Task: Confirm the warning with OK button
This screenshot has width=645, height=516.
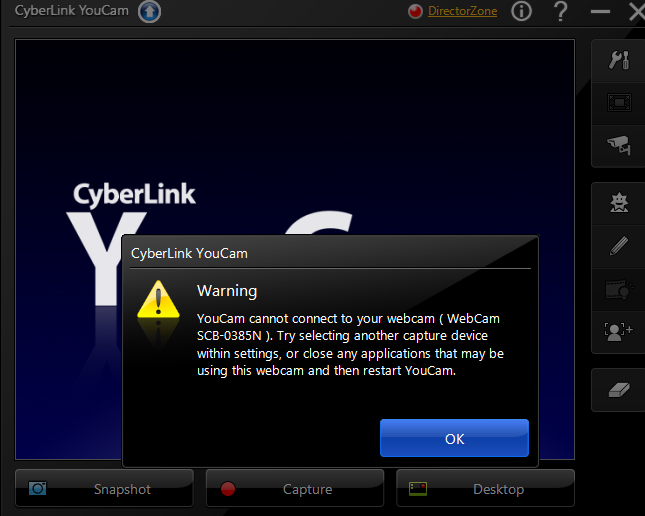Action: click(454, 438)
